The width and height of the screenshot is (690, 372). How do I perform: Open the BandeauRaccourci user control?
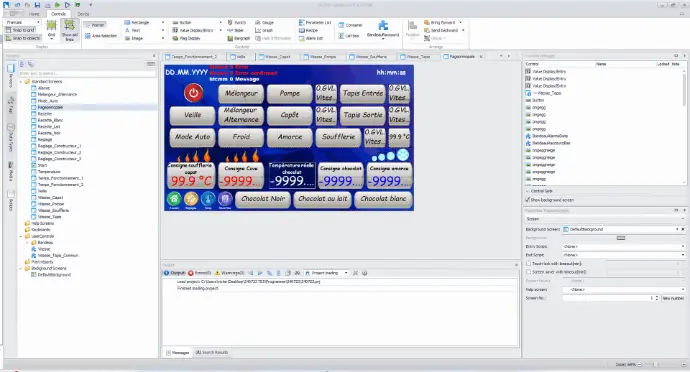click(383, 29)
